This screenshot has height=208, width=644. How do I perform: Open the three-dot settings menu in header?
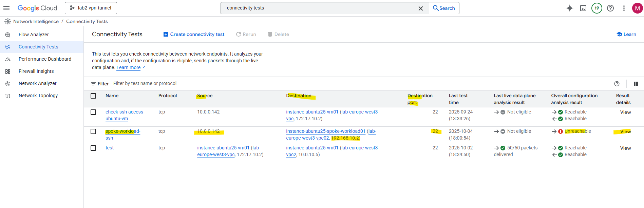tap(624, 8)
